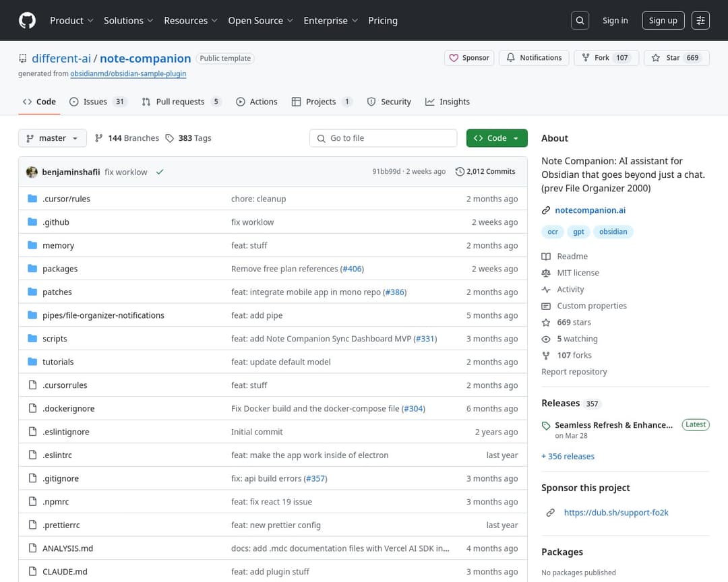The image size is (728, 582).
Task: Click the CLAUDE.md file icon
Action: (32, 571)
